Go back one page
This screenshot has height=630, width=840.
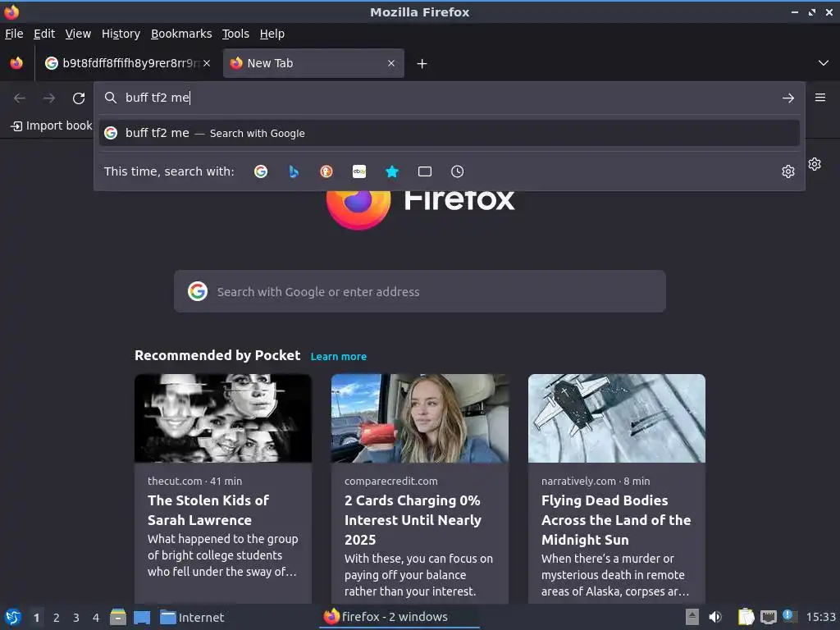(20, 98)
